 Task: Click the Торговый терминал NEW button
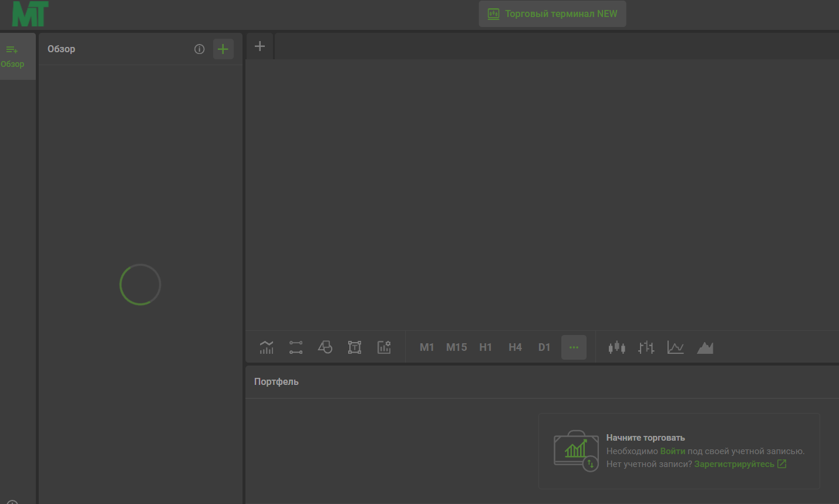tap(552, 13)
